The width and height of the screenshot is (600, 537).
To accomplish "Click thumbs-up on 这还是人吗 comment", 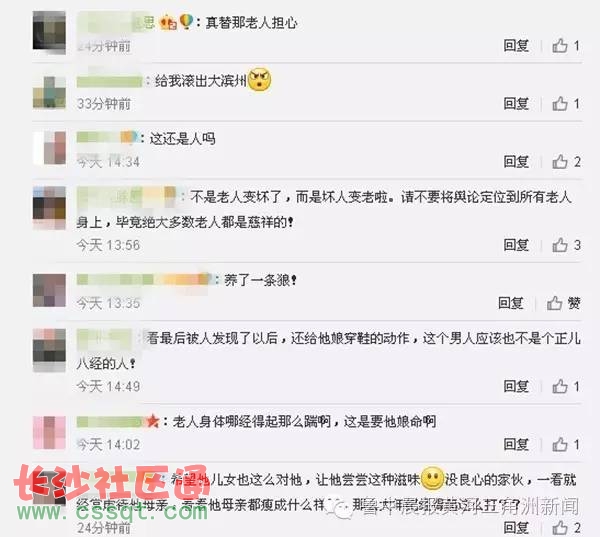I will [x=566, y=162].
